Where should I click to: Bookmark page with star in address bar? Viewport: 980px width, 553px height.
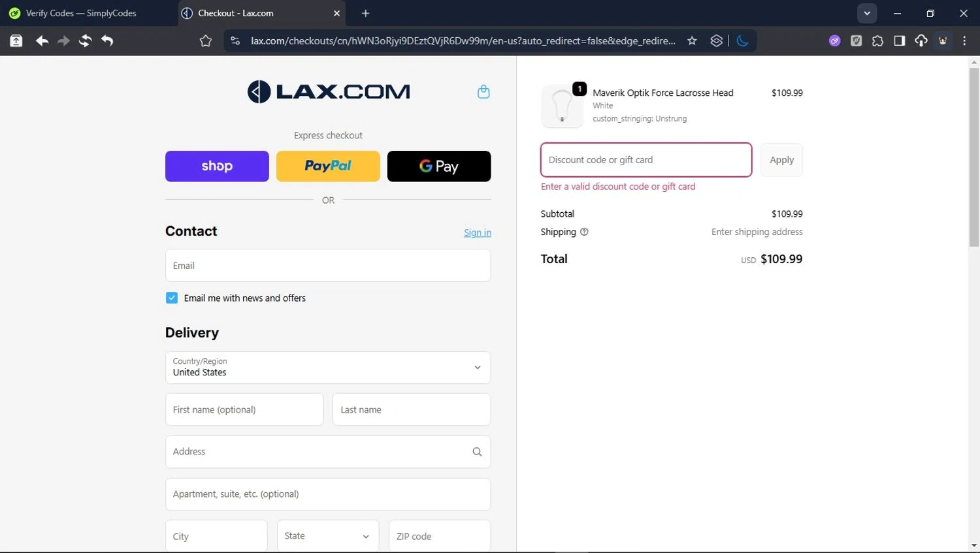pos(692,41)
